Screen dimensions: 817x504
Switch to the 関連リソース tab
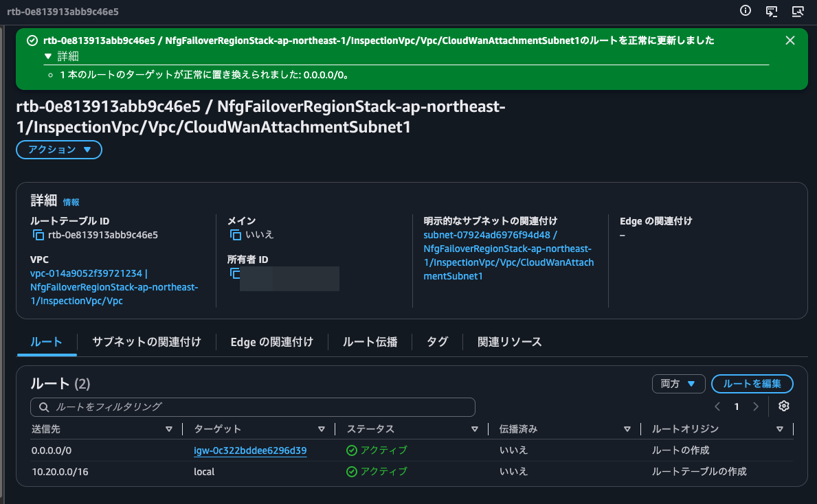[x=510, y=341]
